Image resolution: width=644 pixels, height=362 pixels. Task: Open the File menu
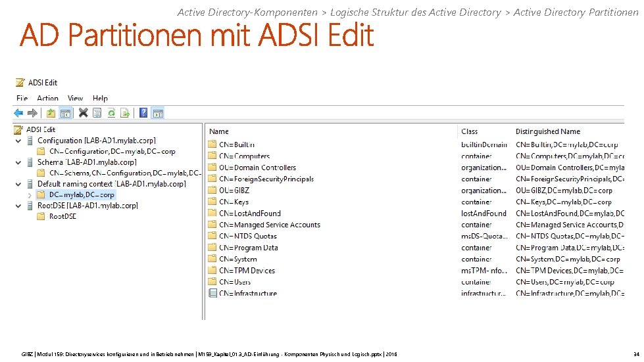pos(22,99)
